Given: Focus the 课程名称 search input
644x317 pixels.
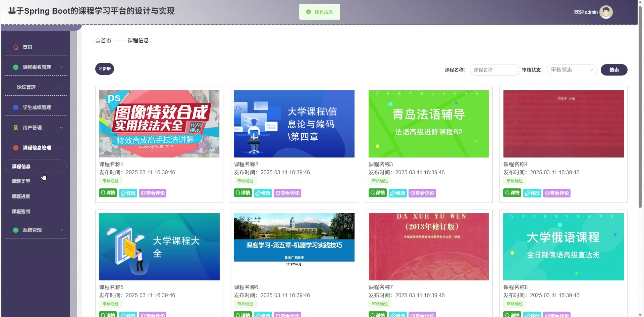Looking at the screenshot, I should point(495,70).
